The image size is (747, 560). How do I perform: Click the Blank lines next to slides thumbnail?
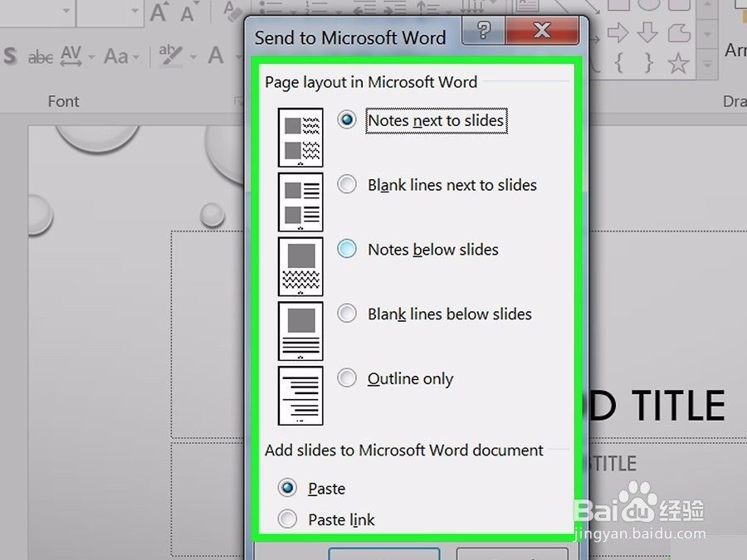[x=300, y=202]
